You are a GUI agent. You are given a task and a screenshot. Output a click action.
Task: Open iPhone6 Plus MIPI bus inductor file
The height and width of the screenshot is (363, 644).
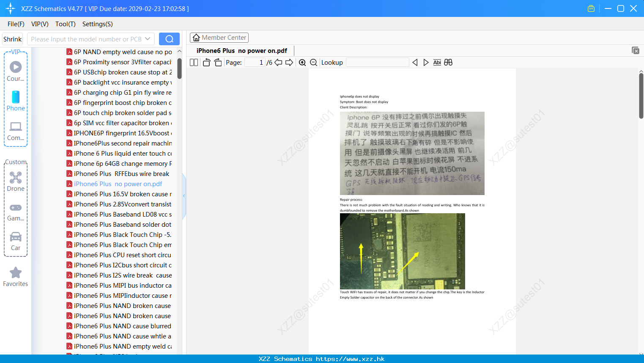(x=119, y=286)
